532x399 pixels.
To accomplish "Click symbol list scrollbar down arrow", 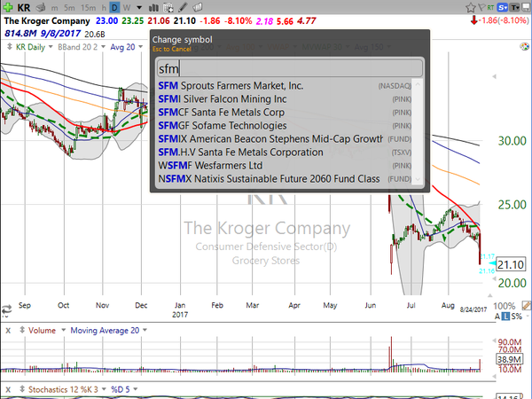I will click(418, 179).
